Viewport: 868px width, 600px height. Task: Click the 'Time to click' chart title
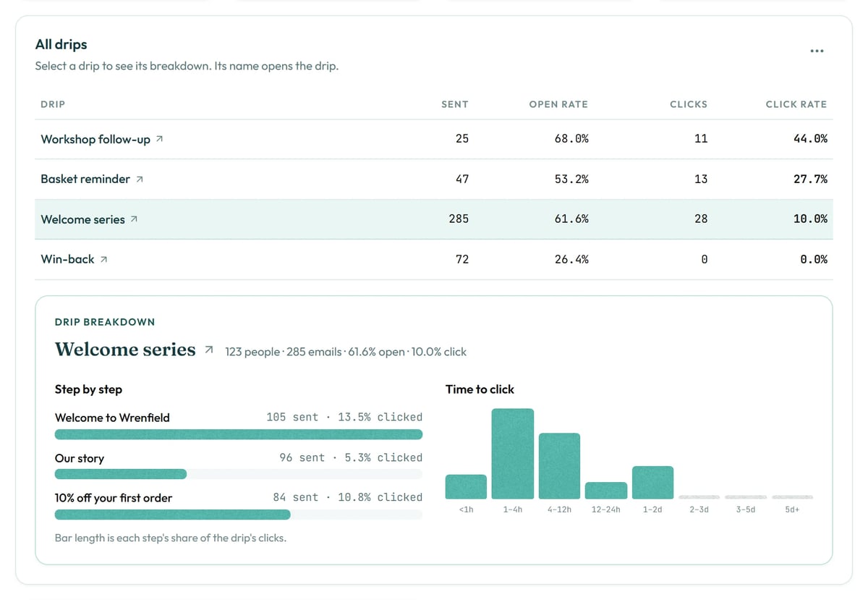480,389
